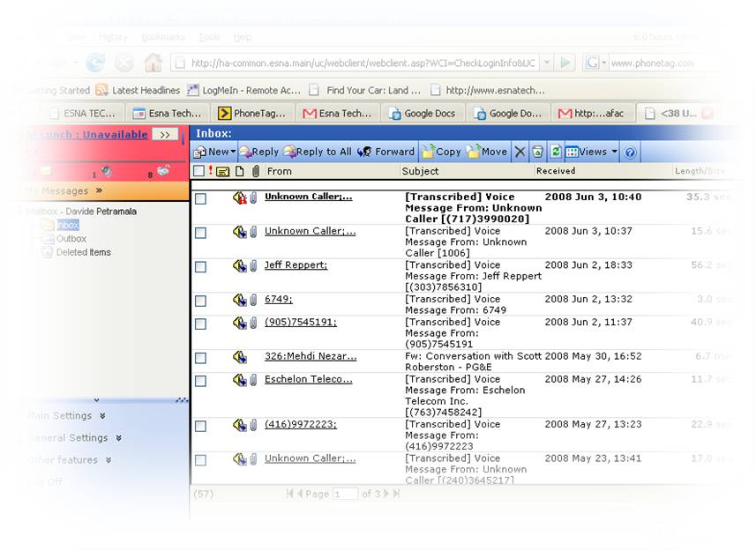Click the >> button beside Unavailable status
Screen dimensions: 756x551
click(x=165, y=134)
